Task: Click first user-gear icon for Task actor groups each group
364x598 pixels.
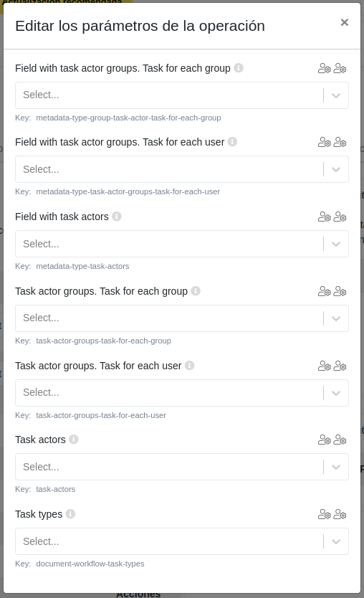Action: [325, 292]
